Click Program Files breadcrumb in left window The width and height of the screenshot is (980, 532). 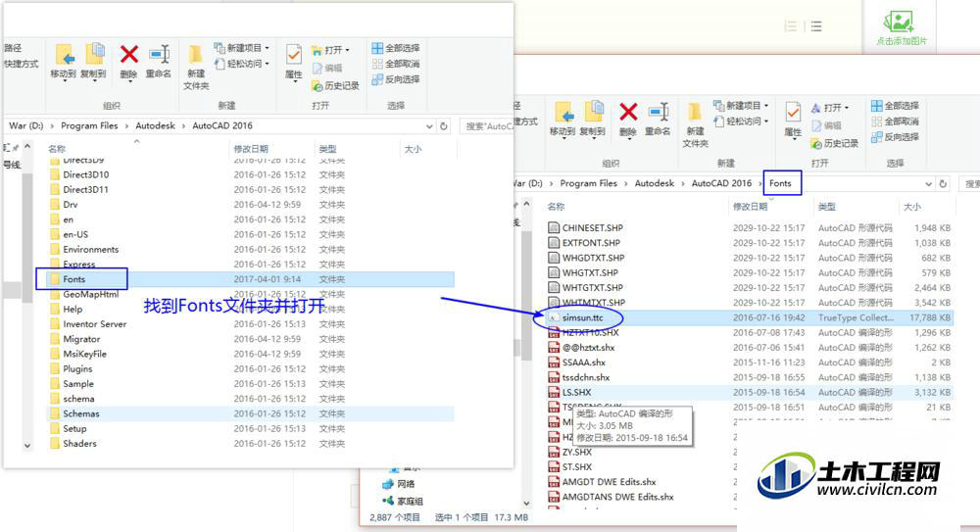pyautogui.click(x=89, y=125)
